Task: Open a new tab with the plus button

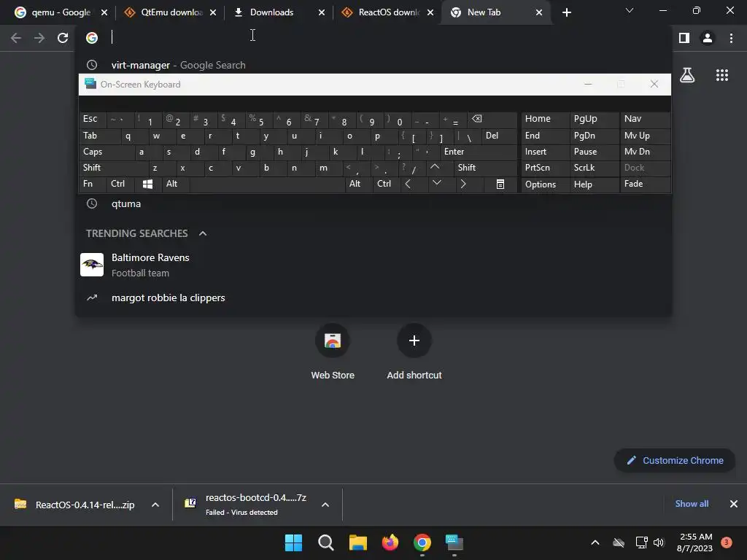Action: [566, 12]
